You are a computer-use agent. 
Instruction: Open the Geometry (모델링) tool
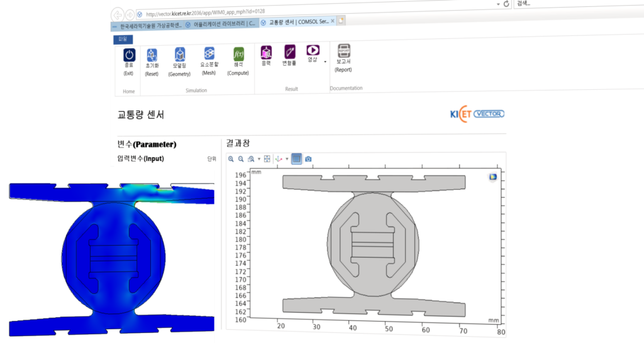click(180, 55)
